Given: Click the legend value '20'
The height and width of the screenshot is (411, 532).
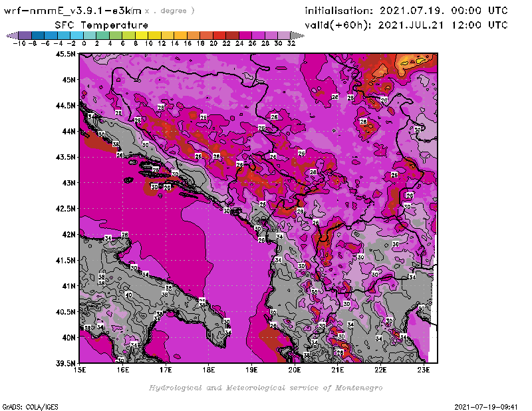Looking at the screenshot, I should point(213,43).
